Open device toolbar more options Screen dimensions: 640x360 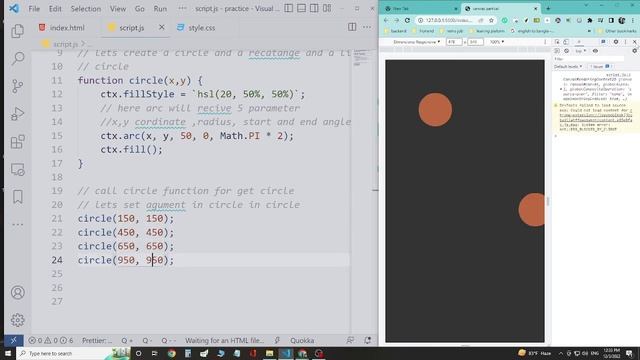pyautogui.click(x=545, y=42)
